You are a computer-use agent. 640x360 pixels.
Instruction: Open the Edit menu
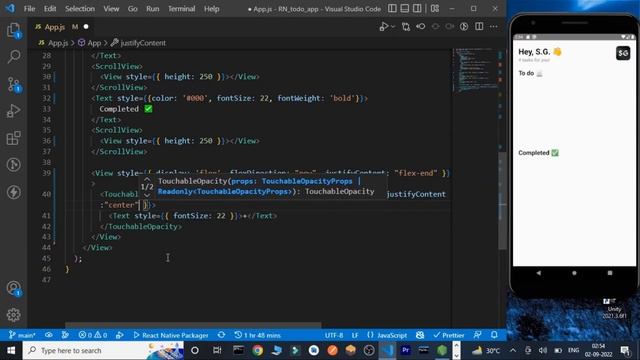(50, 9)
